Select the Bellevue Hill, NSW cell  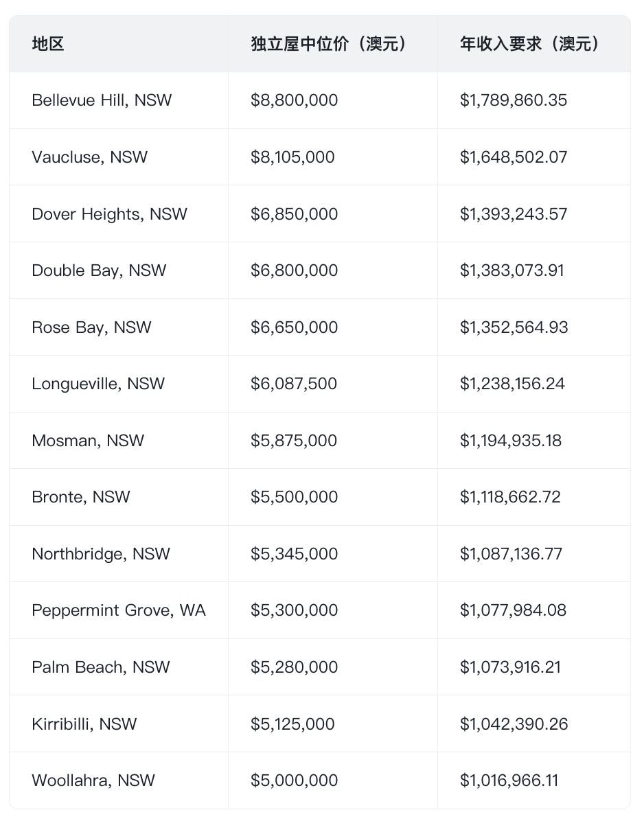click(102, 100)
